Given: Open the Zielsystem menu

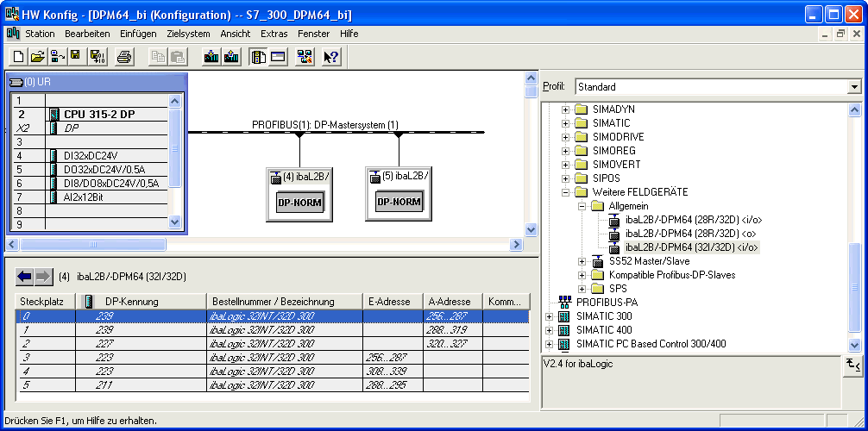Looking at the screenshot, I should point(188,34).
